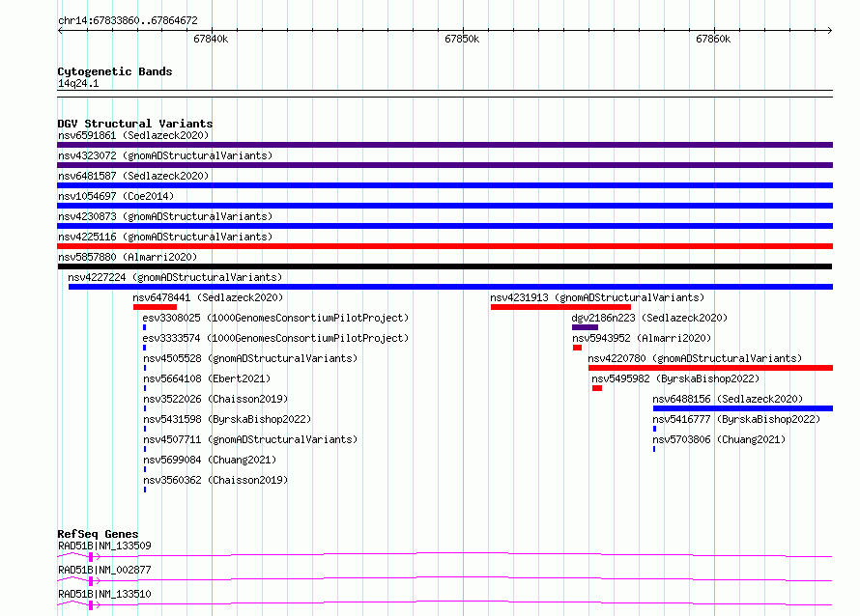Viewport: 860px width, 616px height.
Task: Click the left arrow of the ruler
Action: [60, 30]
